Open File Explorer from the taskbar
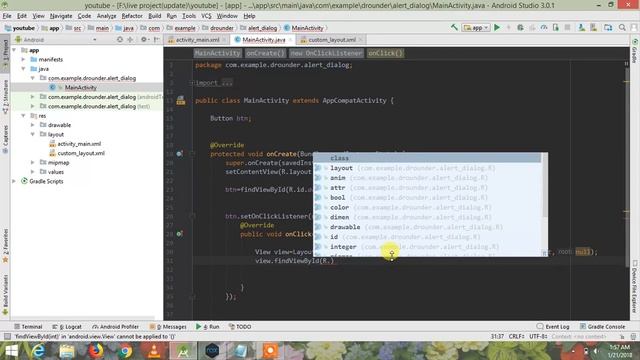Screen dimensions: 640x360 (67, 351)
